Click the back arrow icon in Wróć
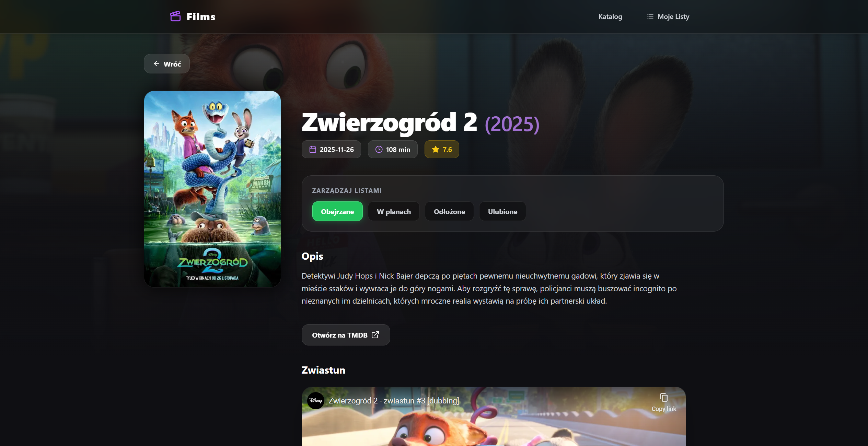 click(157, 64)
